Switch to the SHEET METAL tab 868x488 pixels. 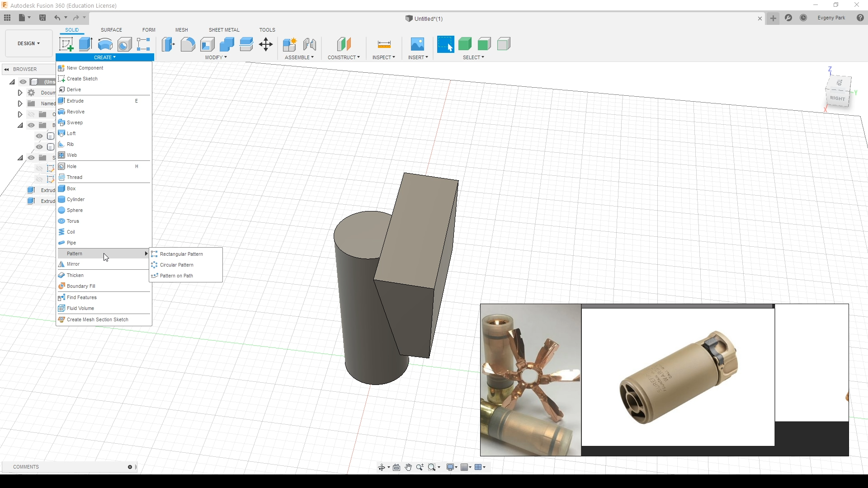pos(224,30)
